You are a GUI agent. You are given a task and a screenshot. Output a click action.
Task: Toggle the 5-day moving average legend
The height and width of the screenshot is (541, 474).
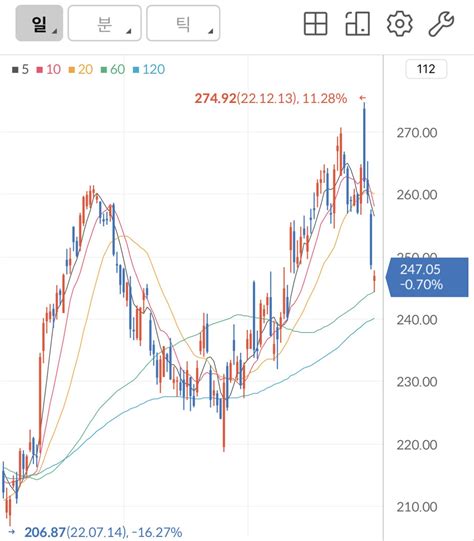tap(20, 69)
